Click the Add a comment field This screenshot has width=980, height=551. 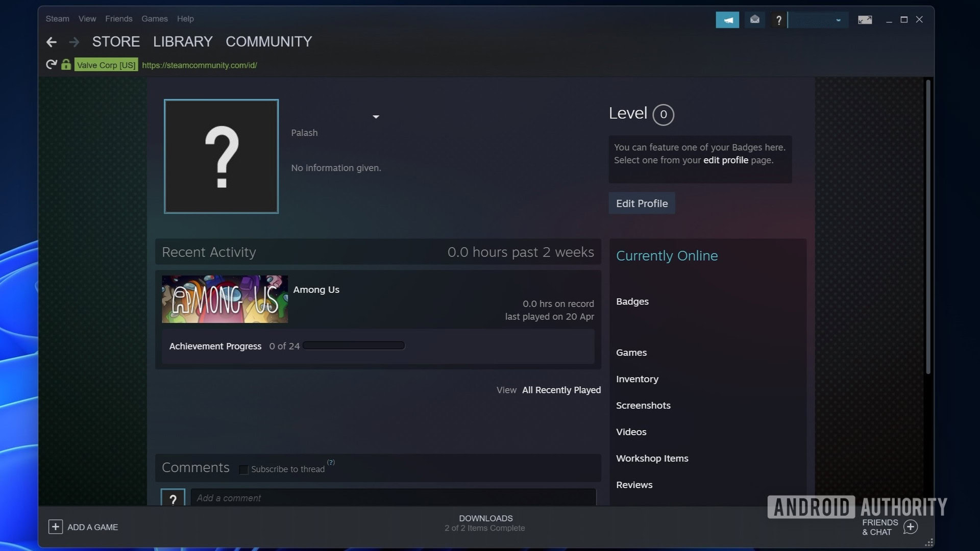pyautogui.click(x=393, y=498)
